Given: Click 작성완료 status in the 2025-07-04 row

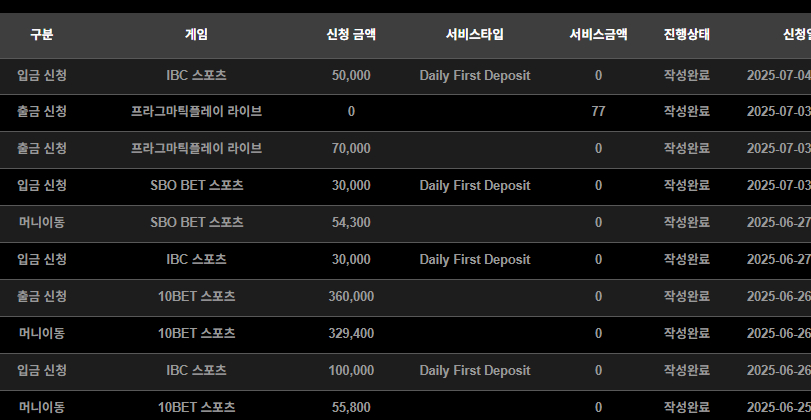Looking at the screenshot, I should pyautogui.click(x=687, y=76).
